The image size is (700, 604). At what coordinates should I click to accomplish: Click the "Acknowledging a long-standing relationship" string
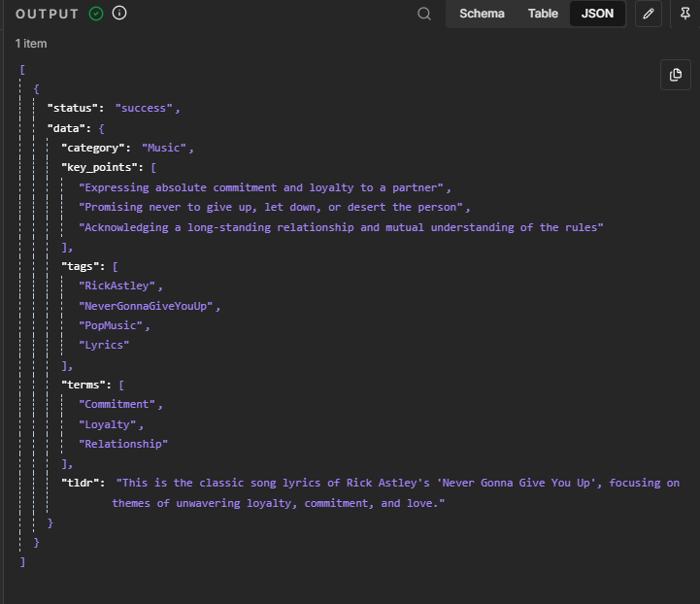tap(341, 227)
